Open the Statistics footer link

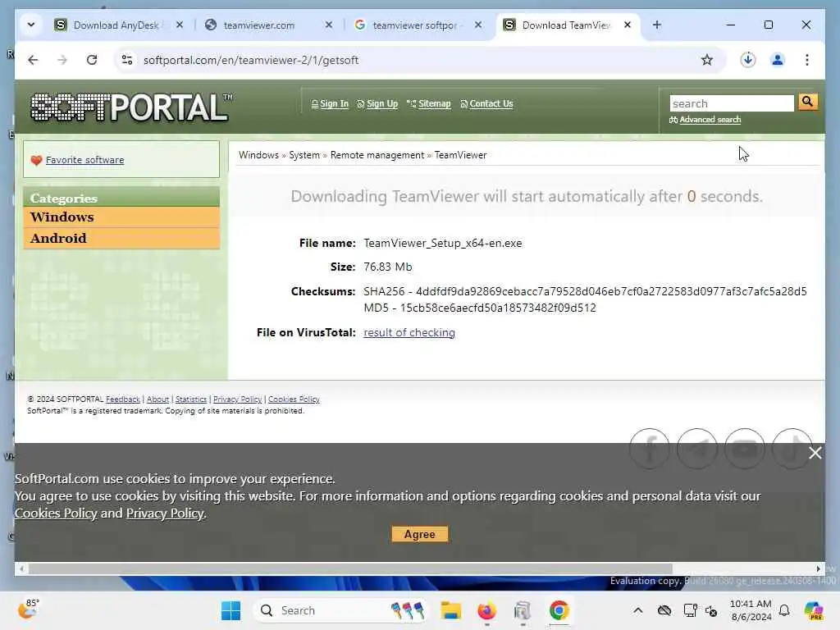[x=190, y=399]
